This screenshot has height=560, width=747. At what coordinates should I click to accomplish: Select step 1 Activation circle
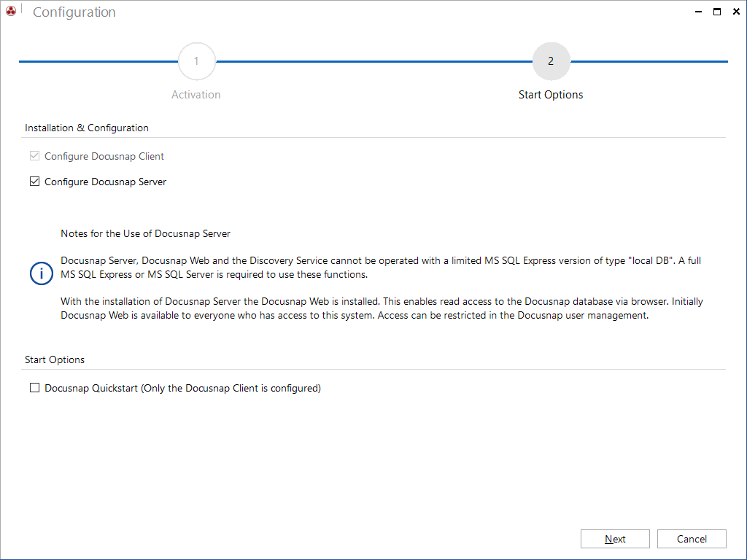click(x=196, y=61)
